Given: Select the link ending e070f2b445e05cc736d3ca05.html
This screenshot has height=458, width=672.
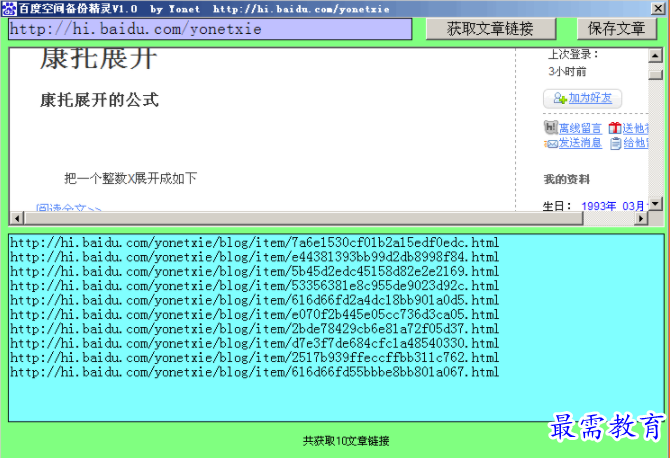Looking at the screenshot, I should click(255, 314).
